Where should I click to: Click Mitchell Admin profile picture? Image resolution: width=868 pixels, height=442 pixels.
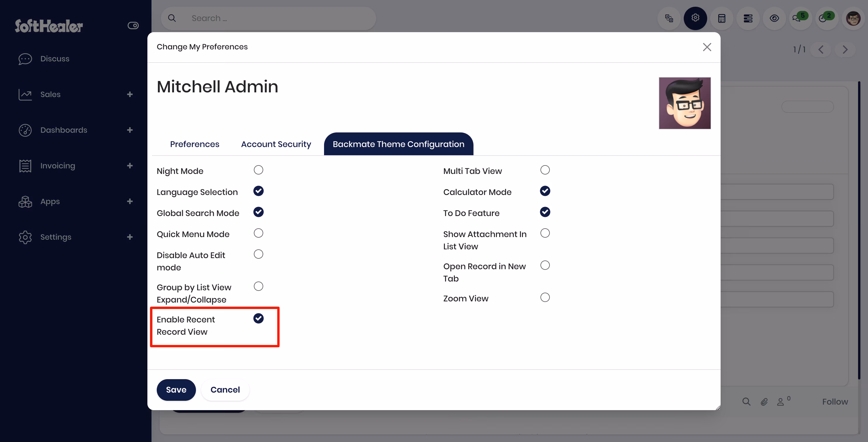(x=685, y=103)
